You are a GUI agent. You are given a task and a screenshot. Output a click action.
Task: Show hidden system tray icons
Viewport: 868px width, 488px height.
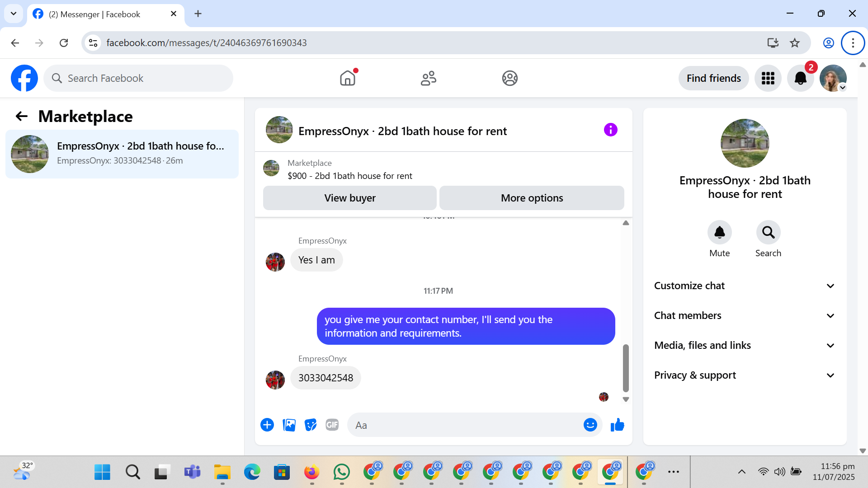tap(742, 472)
